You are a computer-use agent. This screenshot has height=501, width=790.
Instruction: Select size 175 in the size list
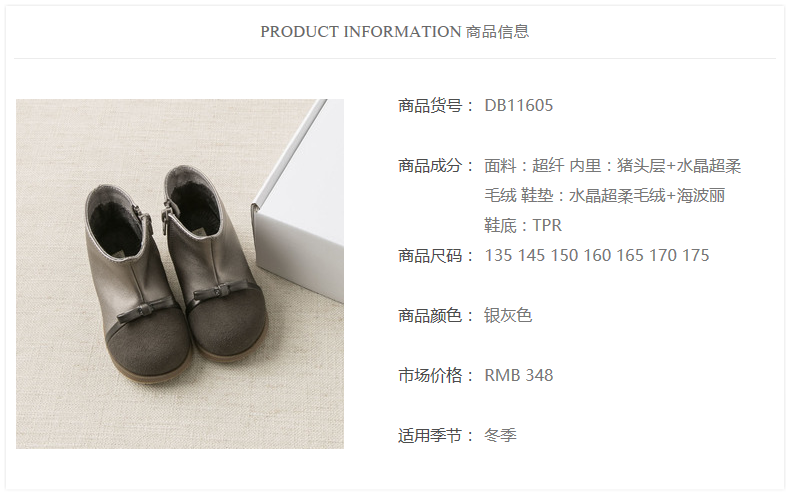coord(696,256)
